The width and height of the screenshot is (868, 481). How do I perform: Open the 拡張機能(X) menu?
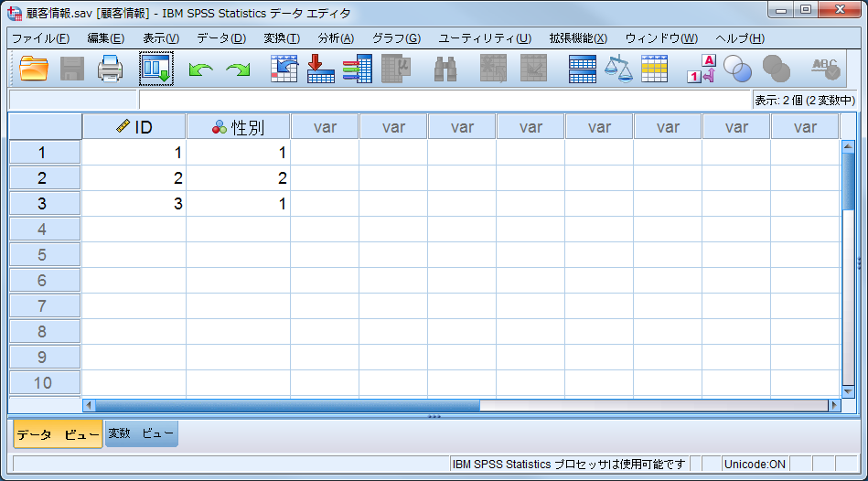coord(578,38)
